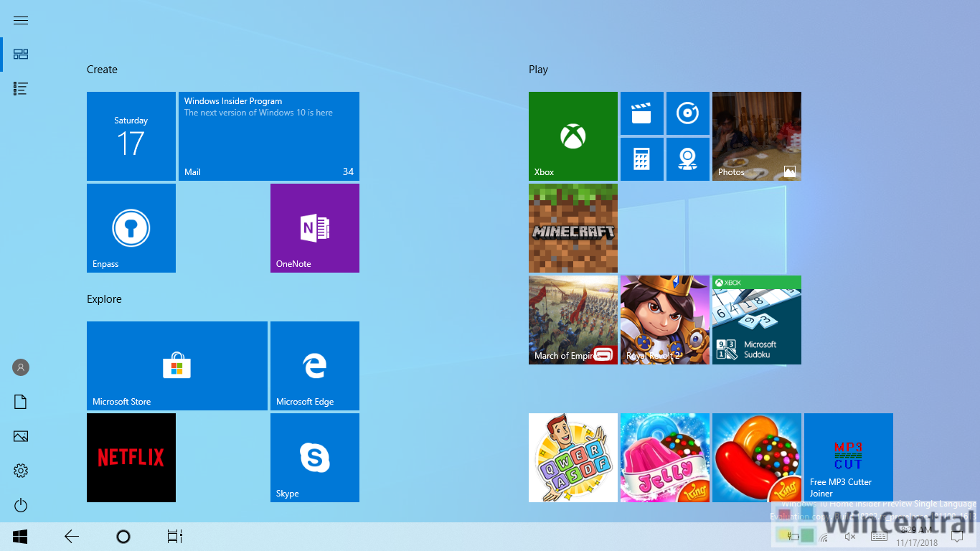Open the Movies & TV clapperboard tile
980x551 pixels.
coord(642,113)
